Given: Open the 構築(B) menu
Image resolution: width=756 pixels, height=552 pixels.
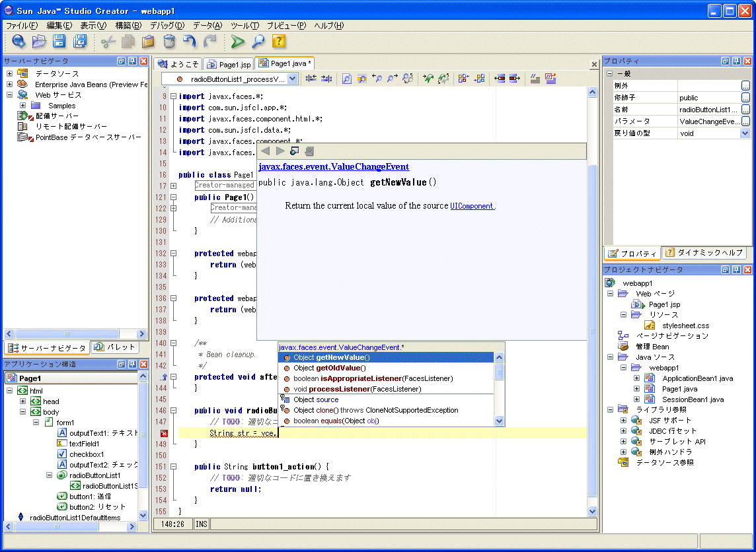Looking at the screenshot, I should (128, 26).
